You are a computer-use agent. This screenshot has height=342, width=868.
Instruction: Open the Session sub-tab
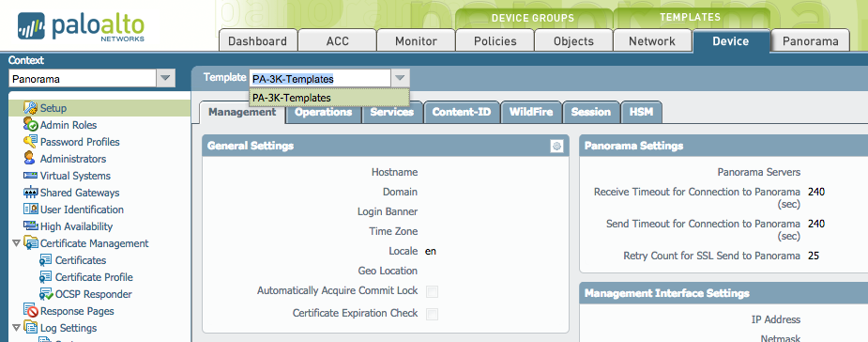[x=590, y=112]
